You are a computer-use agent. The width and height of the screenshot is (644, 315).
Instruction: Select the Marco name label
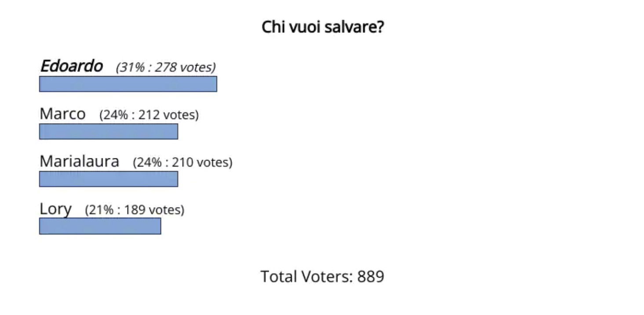[62, 114]
